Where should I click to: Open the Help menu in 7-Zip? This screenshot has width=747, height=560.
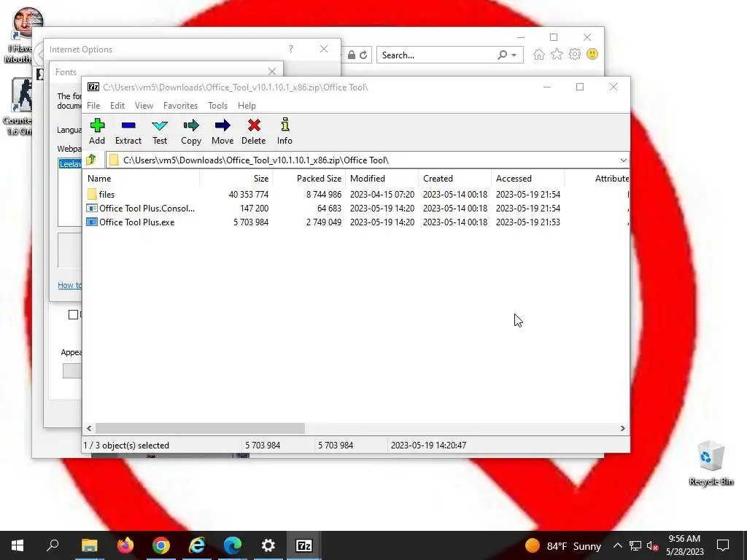tap(247, 106)
